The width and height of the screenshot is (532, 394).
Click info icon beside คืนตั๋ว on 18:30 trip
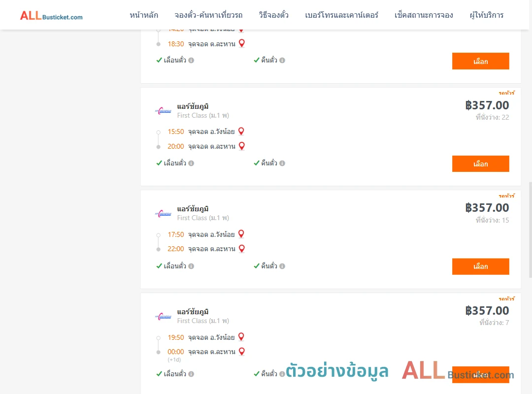(282, 61)
